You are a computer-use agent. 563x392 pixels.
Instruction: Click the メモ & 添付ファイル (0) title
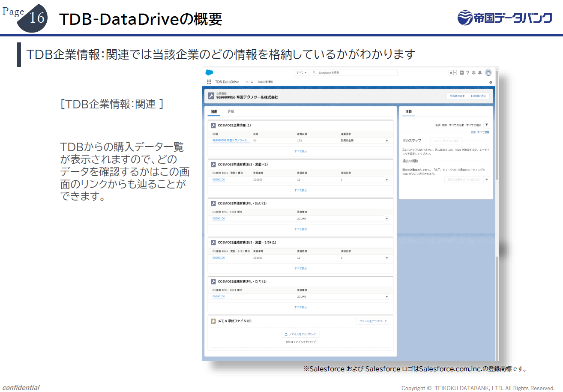pos(234,321)
